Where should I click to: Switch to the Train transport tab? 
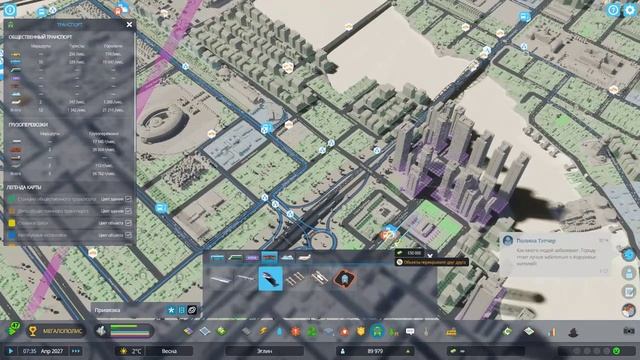coord(235,258)
